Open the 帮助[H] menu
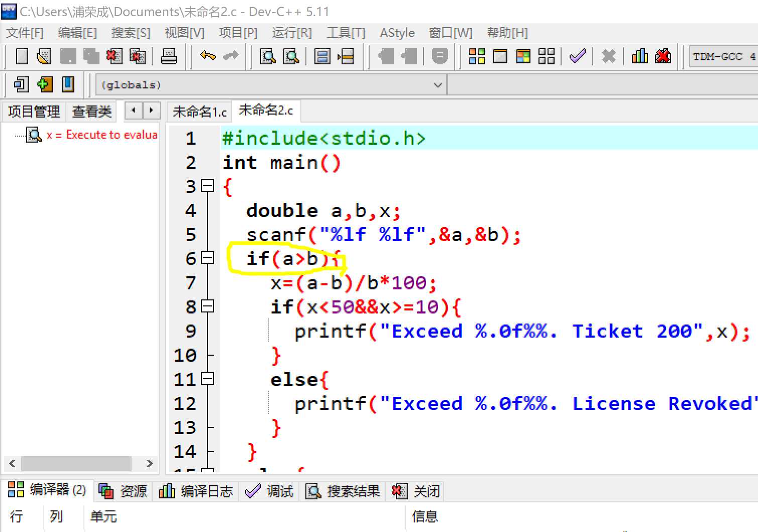Viewport: 758px width, 532px height. (x=507, y=33)
